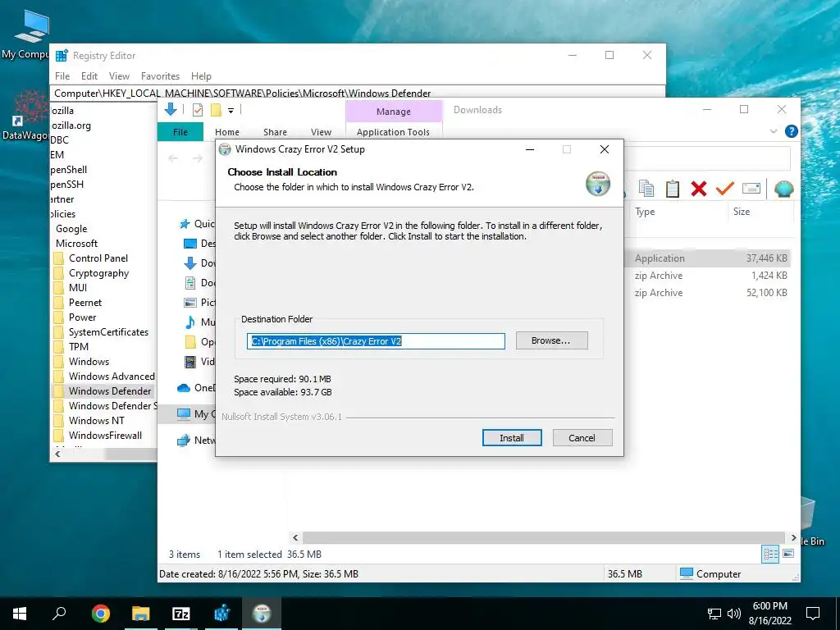The width and height of the screenshot is (840, 630).
Task: Click Explorer quick access down-arrow icon
Action: pos(171,109)
